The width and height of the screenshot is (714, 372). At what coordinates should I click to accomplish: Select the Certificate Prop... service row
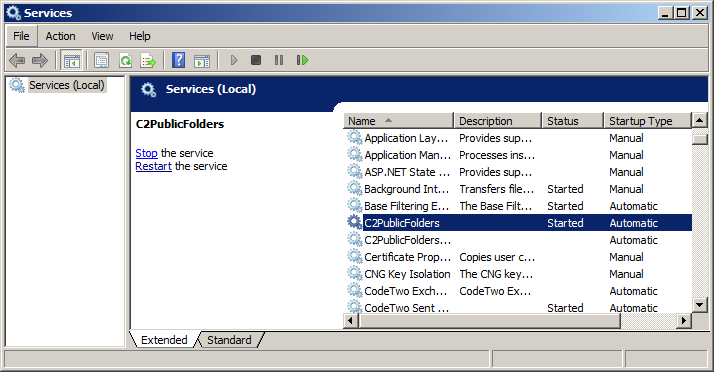pyautogui.click(x=518, y=257)
